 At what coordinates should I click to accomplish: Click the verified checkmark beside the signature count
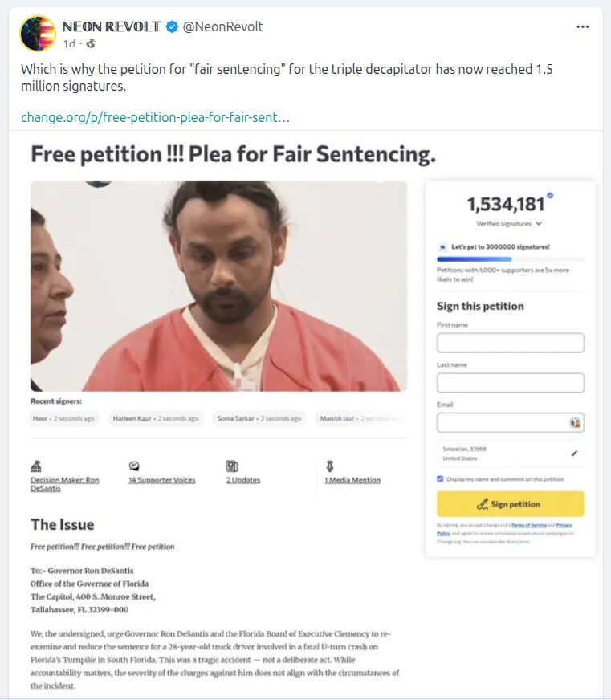(550, 195)
